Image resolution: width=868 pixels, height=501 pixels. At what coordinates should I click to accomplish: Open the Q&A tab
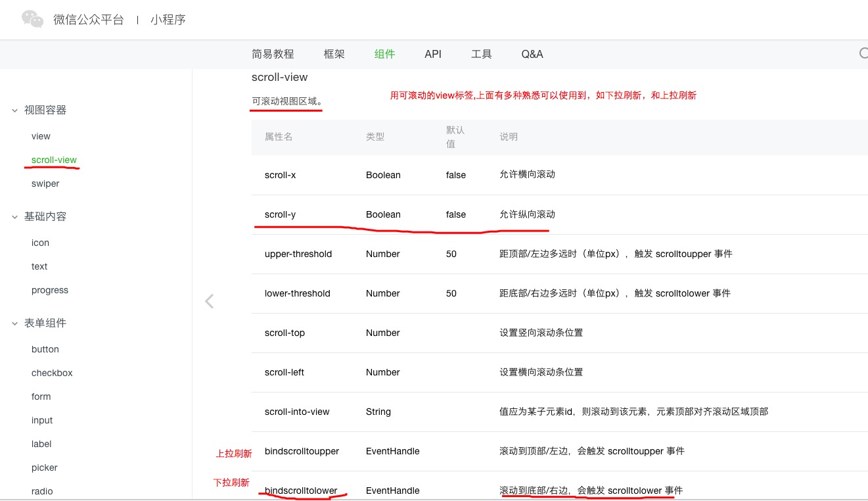pos(532,54)
